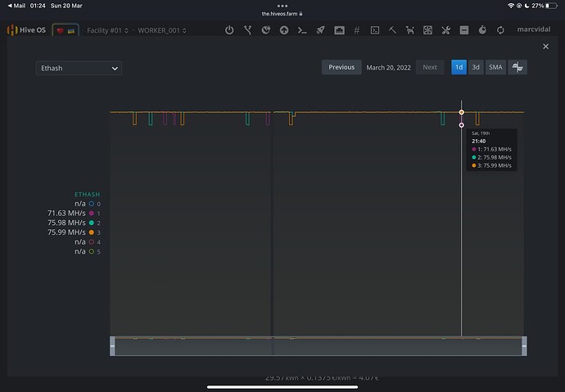Expand the WORKER_001 worker selector
The image size is (565, 392).
click(x=162, y=30)
